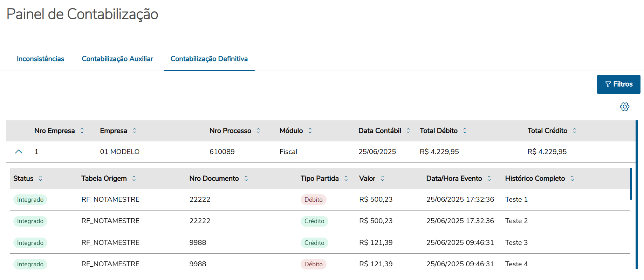
Task: Sort by Total Crédito column
Action: point(575,131)
